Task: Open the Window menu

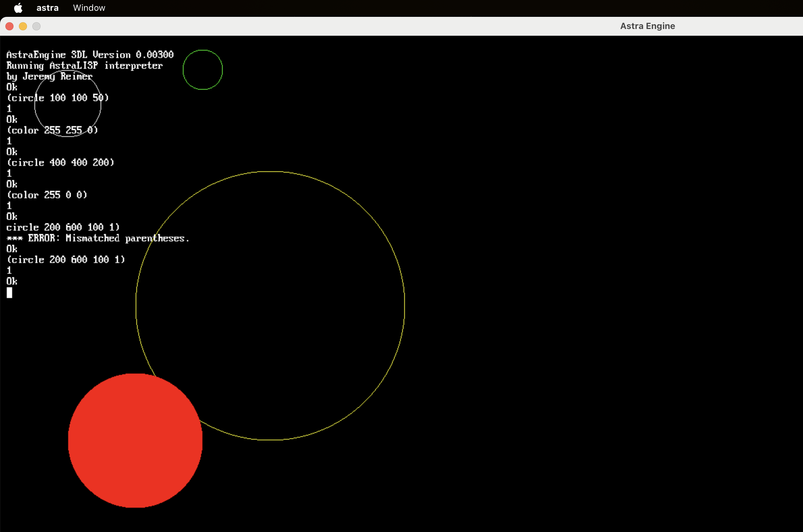Action: [89, 8]
